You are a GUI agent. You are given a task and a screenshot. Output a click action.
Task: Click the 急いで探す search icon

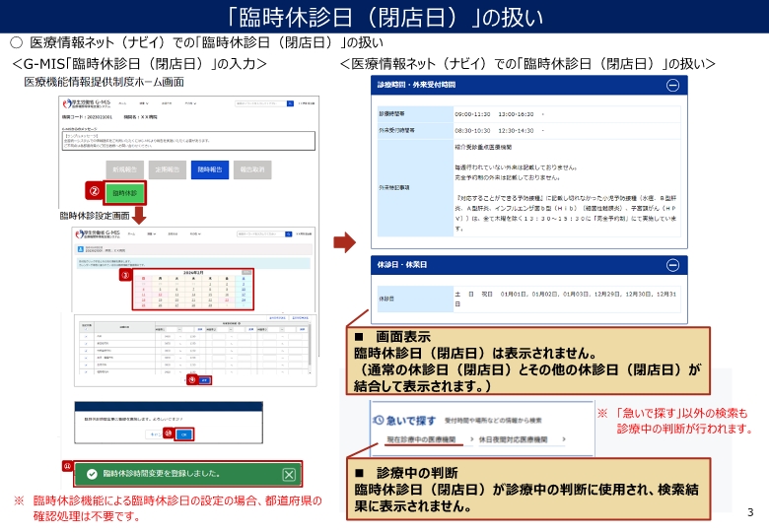point(381,421)
